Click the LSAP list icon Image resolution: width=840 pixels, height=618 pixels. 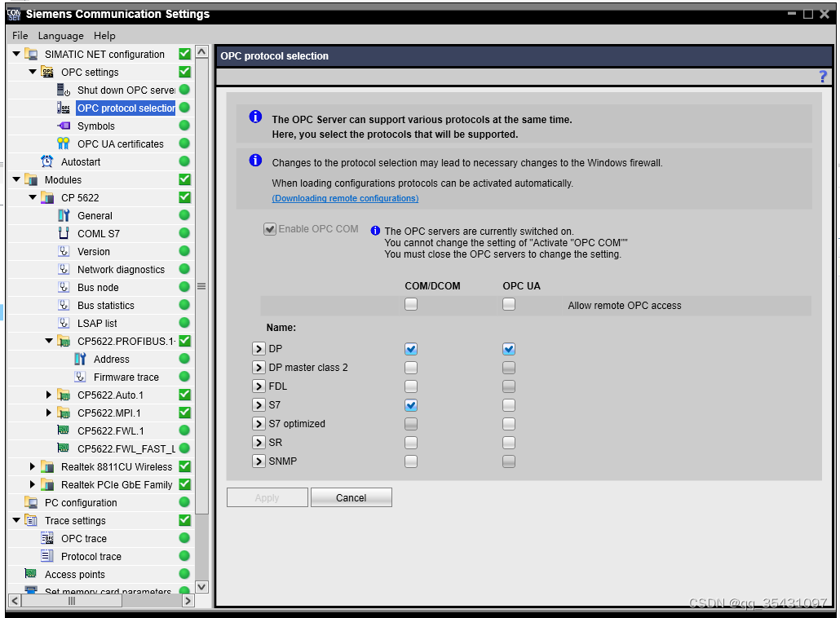64,323
